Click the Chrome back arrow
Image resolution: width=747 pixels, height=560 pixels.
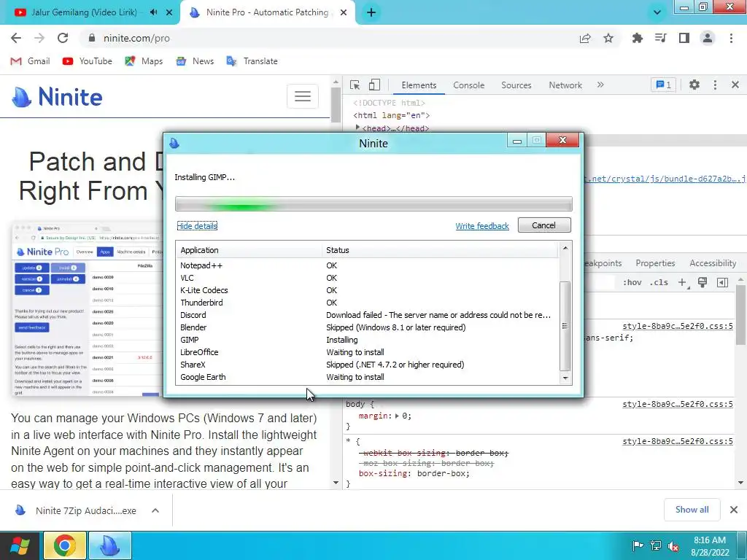pyautogui.click(x=16, y=38)
